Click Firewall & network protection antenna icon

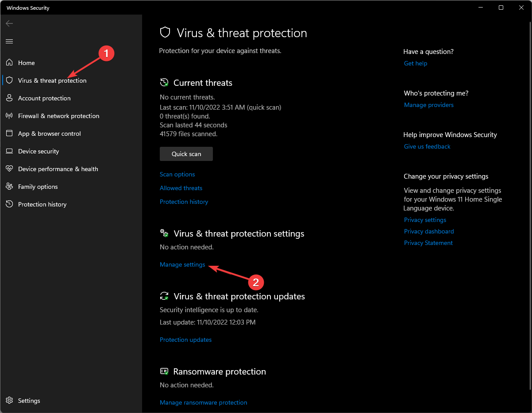pyautogui.click(x=9, y=116)
